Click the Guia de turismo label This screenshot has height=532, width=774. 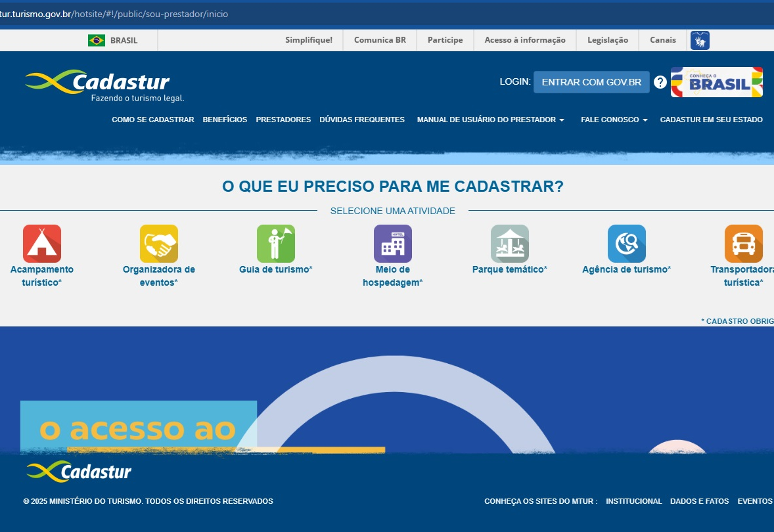click(276, 269)
